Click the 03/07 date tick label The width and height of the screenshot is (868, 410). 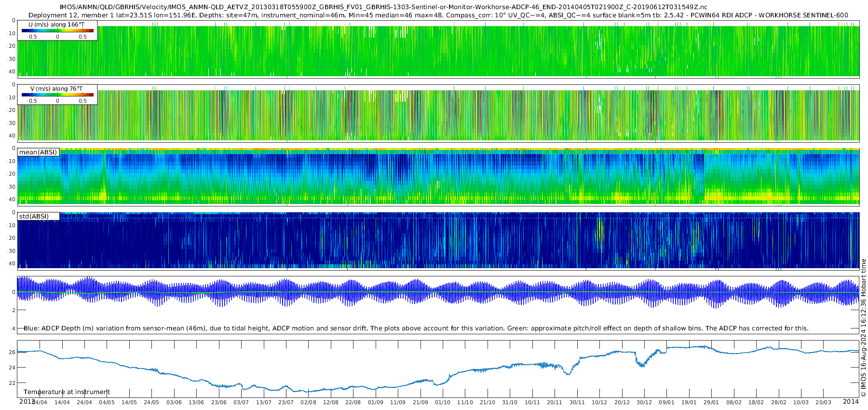(241, 402)
